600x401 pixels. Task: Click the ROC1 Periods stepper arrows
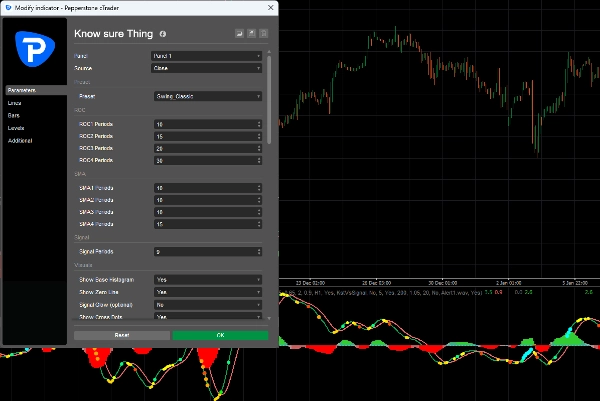click(x=259, y=124)
